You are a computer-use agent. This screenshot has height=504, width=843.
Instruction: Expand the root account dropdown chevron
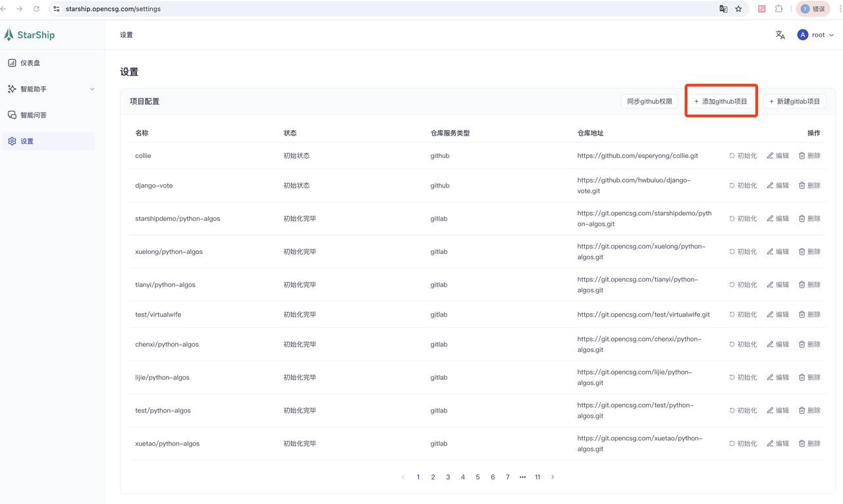point(831,34)
